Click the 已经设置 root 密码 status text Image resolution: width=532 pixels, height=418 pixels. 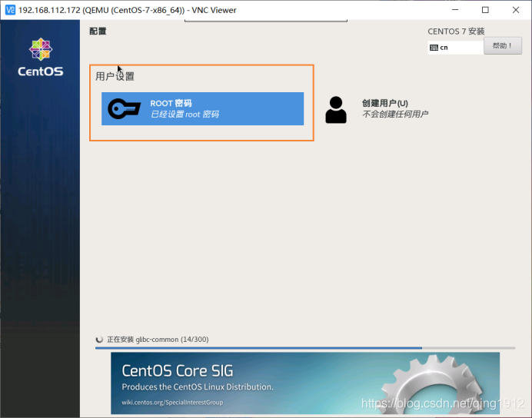[x=185, y=114]
